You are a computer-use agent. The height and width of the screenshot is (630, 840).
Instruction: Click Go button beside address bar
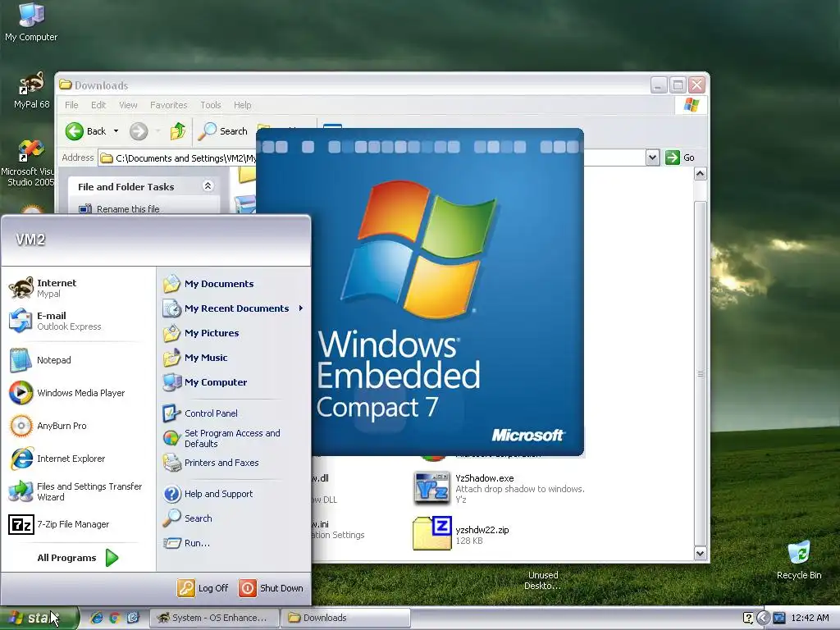point(680,157)
